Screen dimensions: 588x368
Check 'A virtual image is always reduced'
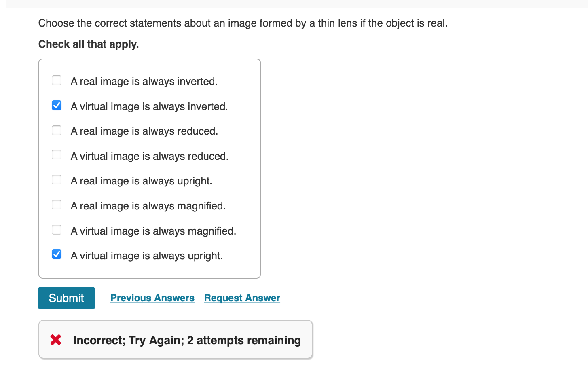pyautogui.click(x=56, y=154)
